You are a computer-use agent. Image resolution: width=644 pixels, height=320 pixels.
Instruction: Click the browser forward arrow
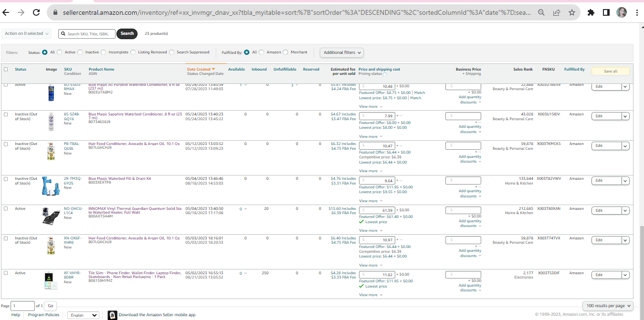(21, 13)
